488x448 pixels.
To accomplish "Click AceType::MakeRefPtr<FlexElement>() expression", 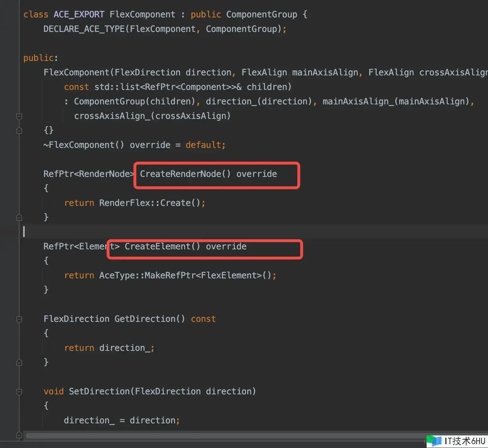I will tap(187, 275).
